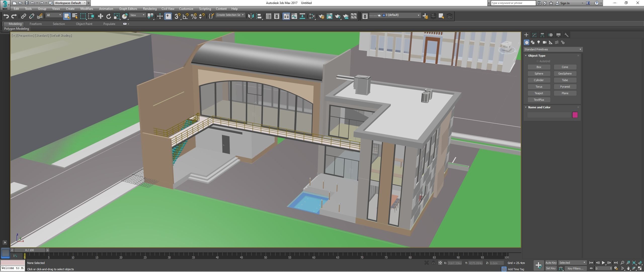The width and height of the screenshot is (644, 272).
Task: Switch to the Freeform ribbon tab
Action: click(35, 24)
